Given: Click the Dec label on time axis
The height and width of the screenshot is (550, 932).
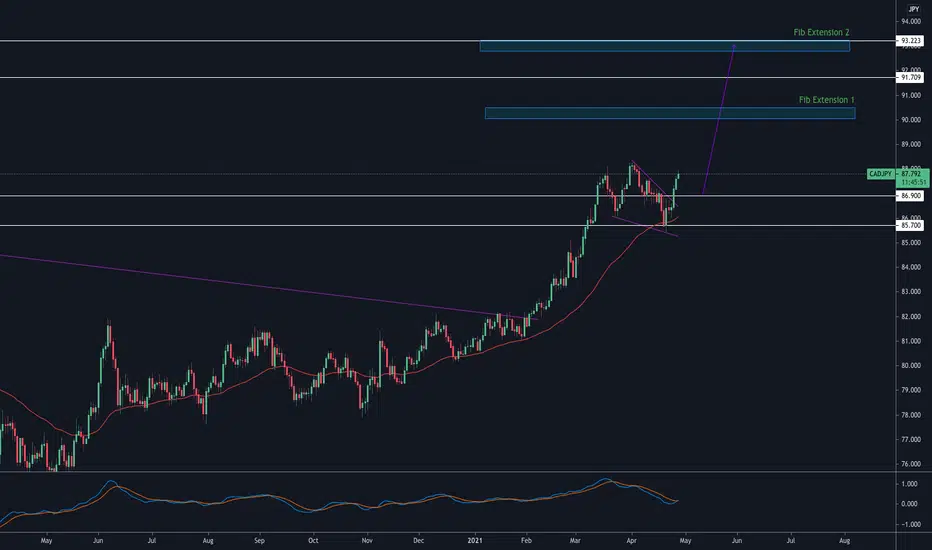Looking at the screenshot, I should click(x=418, y=540).
